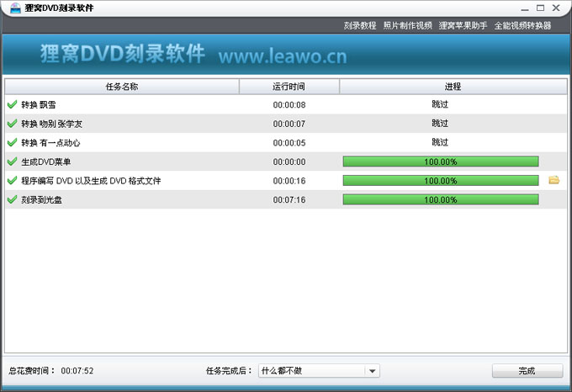The height and width of the screenshot is (392, 572).
Task: Go to 狸窝苹果助手 link
Action: (463, 25)
